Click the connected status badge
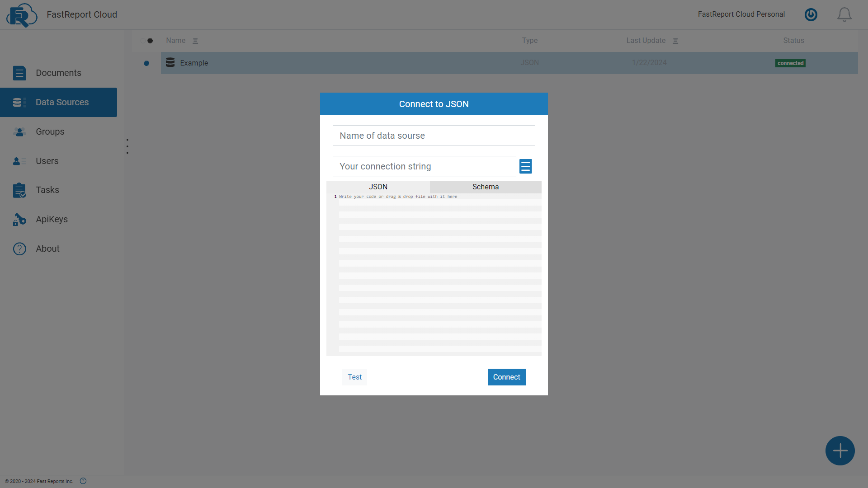Screen dimensions: 868x488 (x=790, y=63)
